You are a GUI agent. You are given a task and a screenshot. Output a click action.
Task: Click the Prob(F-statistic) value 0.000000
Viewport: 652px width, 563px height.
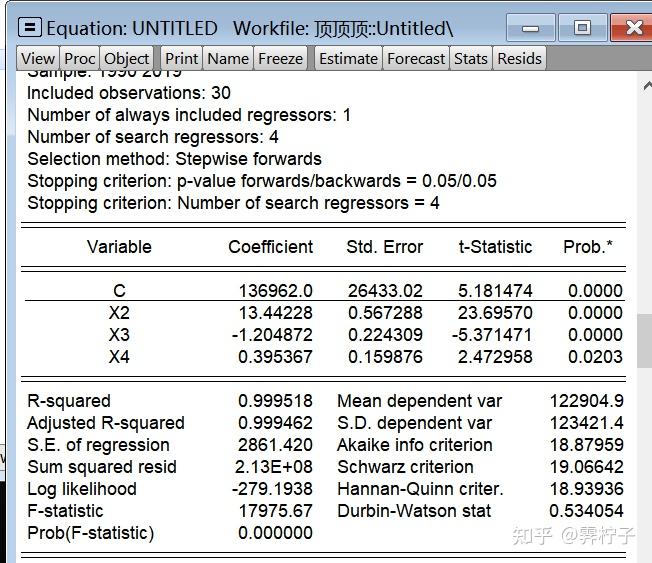275,533
